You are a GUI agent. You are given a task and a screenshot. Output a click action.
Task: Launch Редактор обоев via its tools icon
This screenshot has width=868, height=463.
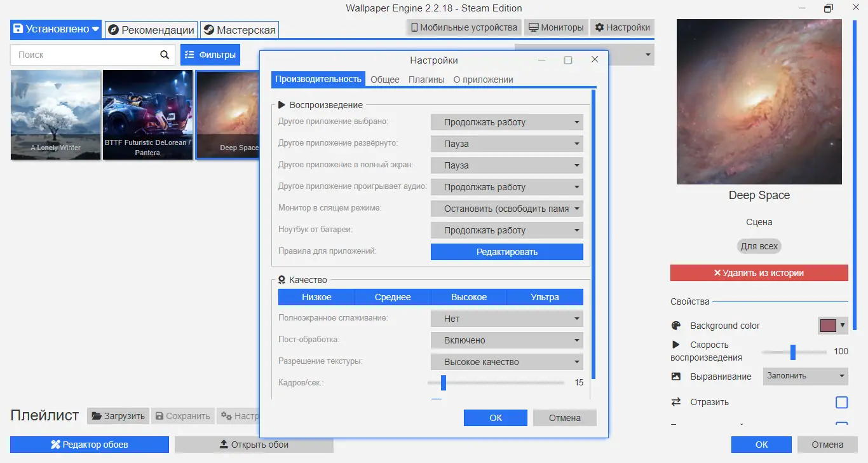[55, 445]
